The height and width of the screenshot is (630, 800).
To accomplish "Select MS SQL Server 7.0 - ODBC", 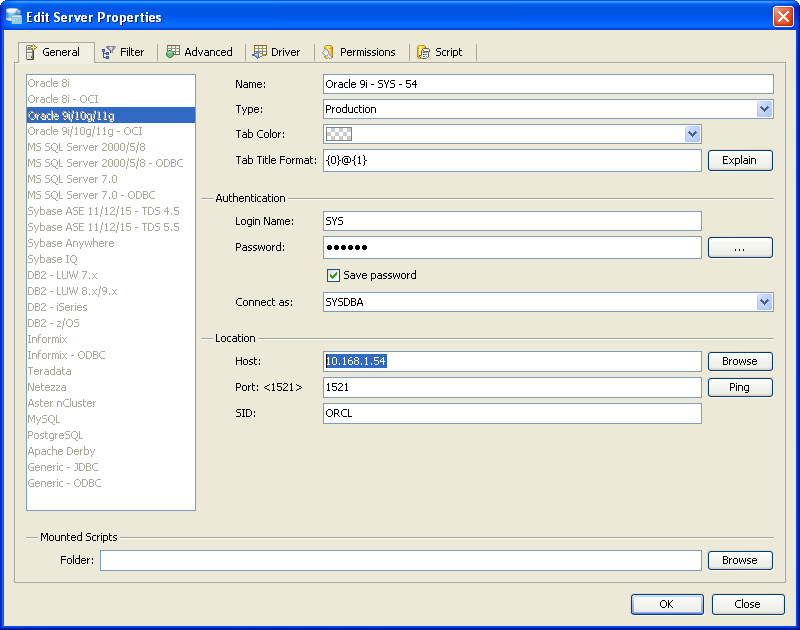I will point(111,195).
